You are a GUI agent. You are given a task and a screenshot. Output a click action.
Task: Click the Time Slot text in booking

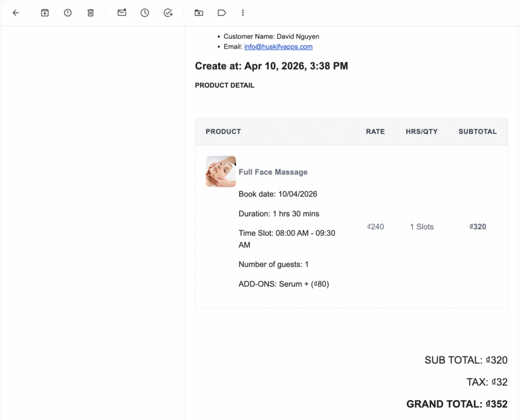click(286, 233)
